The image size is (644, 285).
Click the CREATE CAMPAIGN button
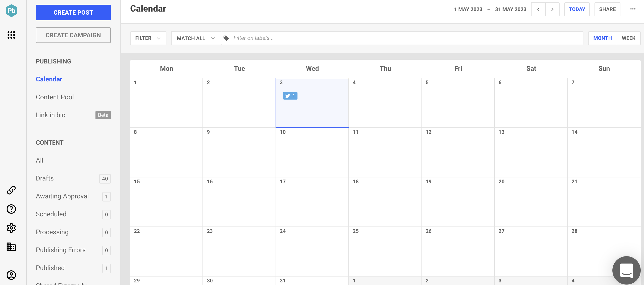click(73, 35)
